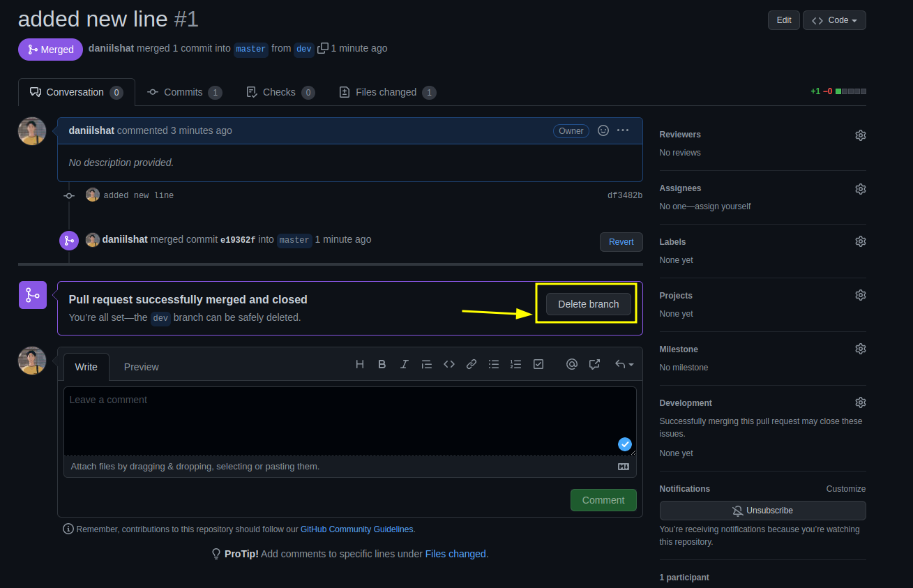The image size is (913, 588).
Task: Open commit hash df3482b
Action: 625,195
